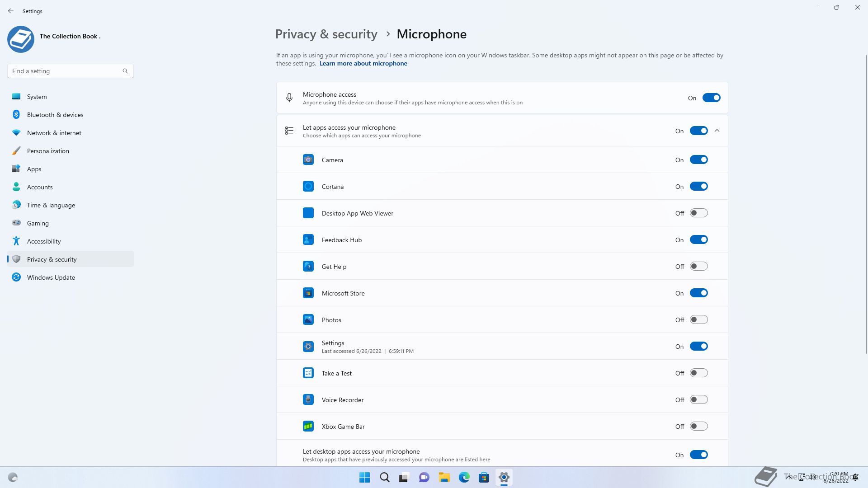Open Microsoft Store from the taskbar
Viewport: 868px width, 488px height.
[x=484, y=478]
